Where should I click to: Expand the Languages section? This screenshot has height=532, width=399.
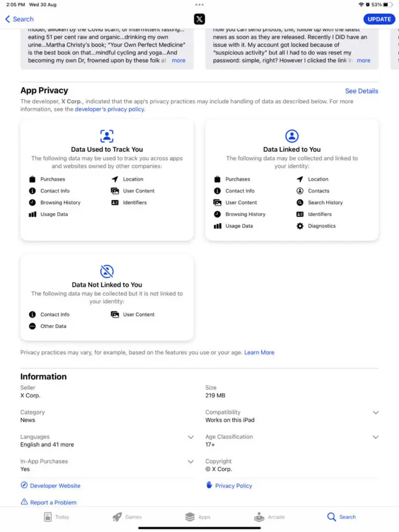point(191,437)
